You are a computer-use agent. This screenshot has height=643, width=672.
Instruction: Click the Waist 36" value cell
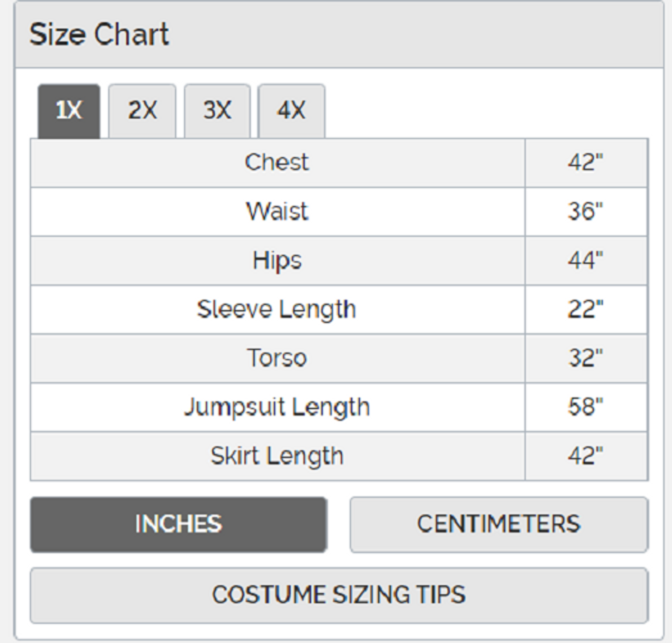pos(585,212)
